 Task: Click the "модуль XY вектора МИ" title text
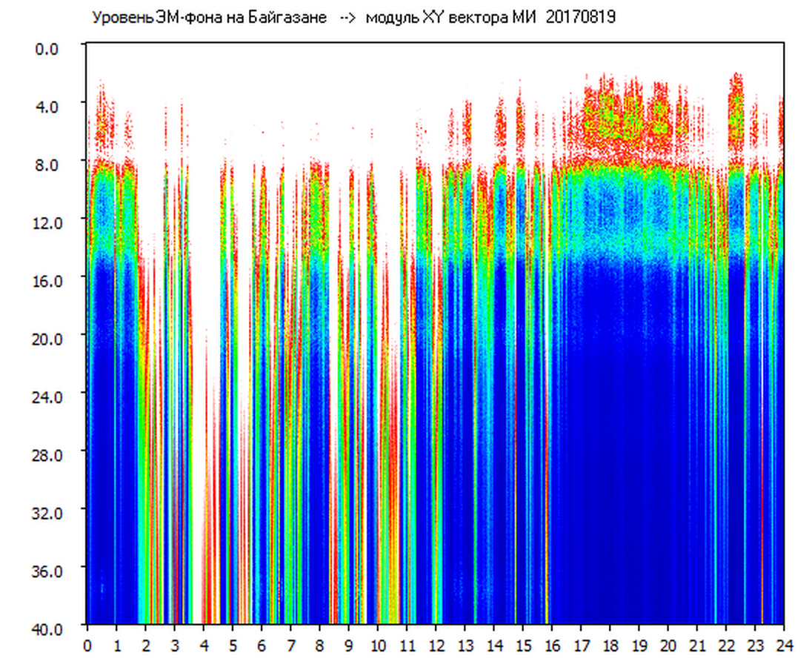coord(452,19)
